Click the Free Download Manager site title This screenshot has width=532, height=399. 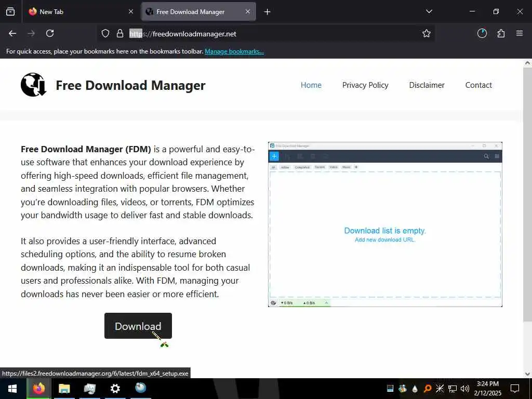click(130, 86)
